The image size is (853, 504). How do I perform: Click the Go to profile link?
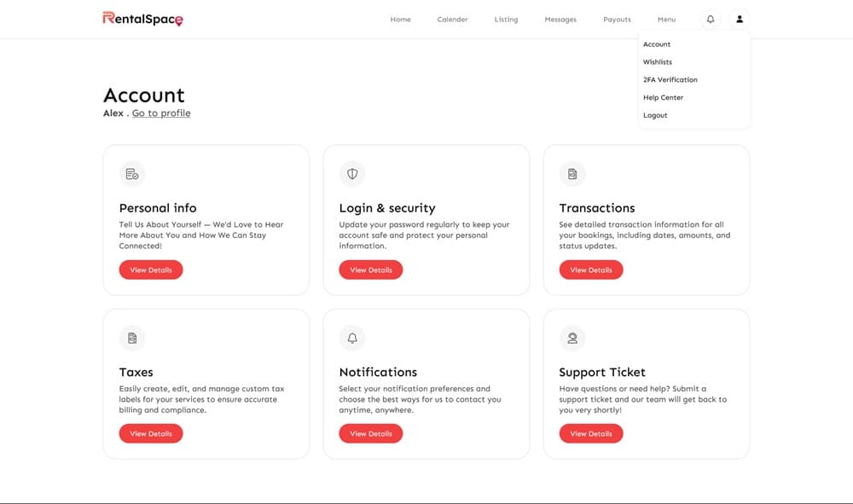pos(161,113)
